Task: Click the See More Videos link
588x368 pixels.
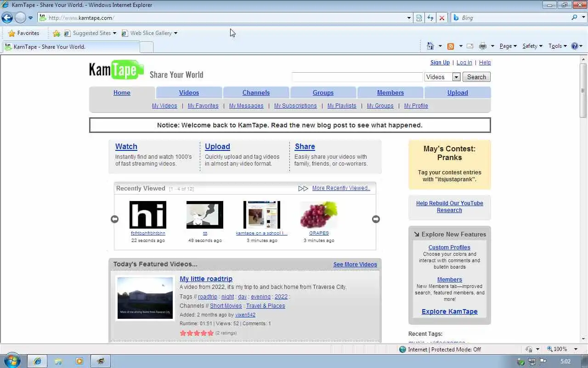Action: [x=355, y=264]
